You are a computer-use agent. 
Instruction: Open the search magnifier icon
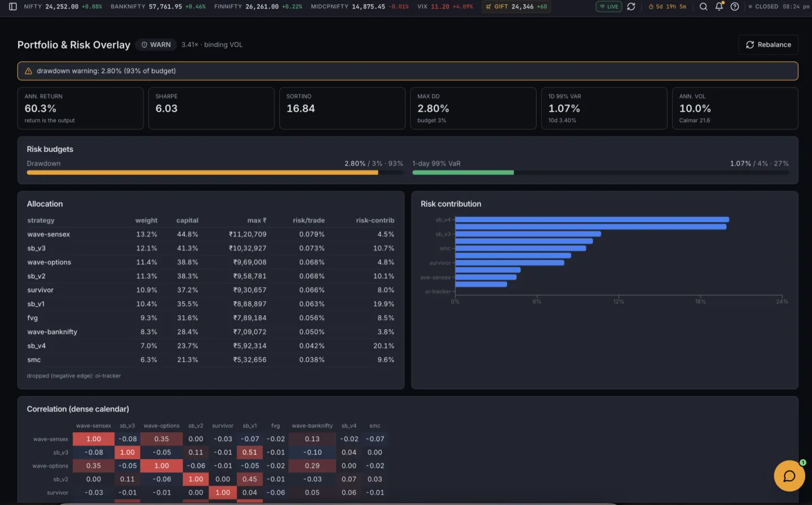coord(703,7)
